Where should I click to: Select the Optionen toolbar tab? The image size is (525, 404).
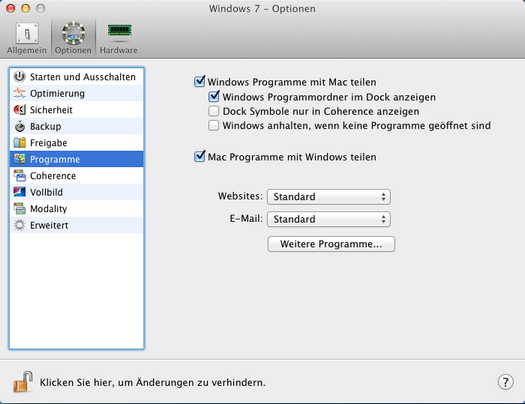coord(73,38)
